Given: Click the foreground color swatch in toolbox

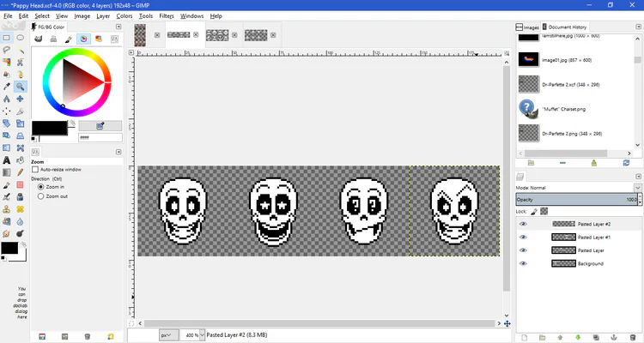Looking at the screenshot, I should point(9,248).
